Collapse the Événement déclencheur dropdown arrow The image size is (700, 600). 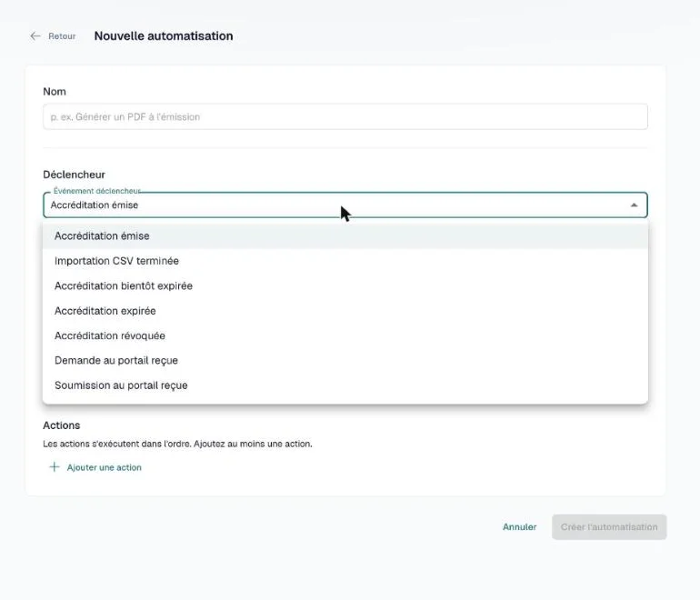point(634,205)
